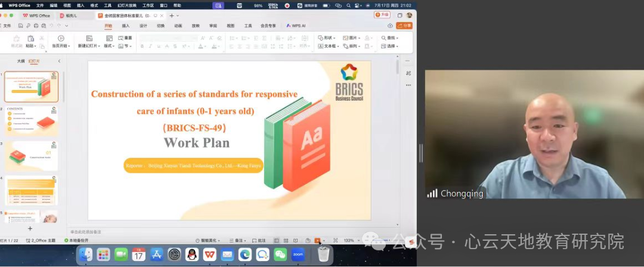The width and height of the screenshot is (644, 267).
Task: Select slide 3 thumbnail with 01
Action: 31,156
